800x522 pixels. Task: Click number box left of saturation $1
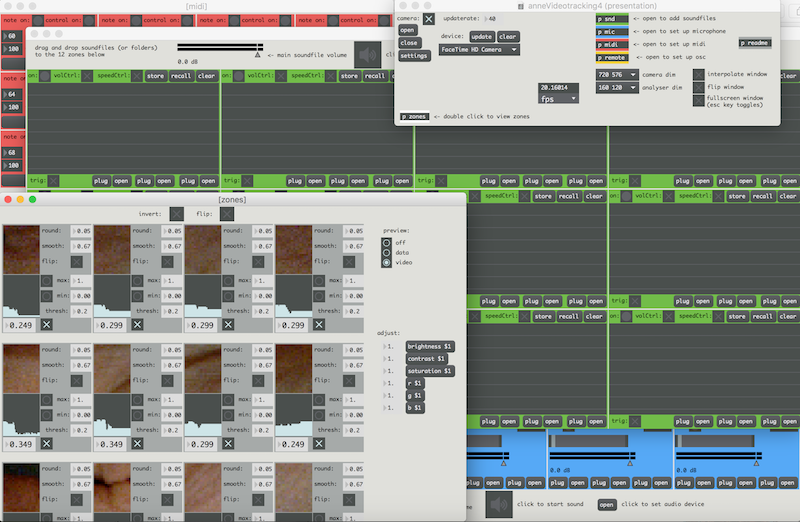point(390,371)
